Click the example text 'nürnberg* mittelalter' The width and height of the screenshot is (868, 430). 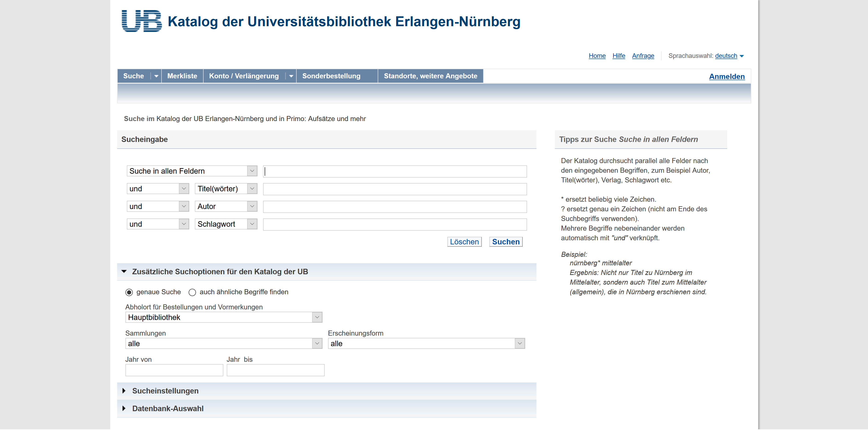click(601, 263)
